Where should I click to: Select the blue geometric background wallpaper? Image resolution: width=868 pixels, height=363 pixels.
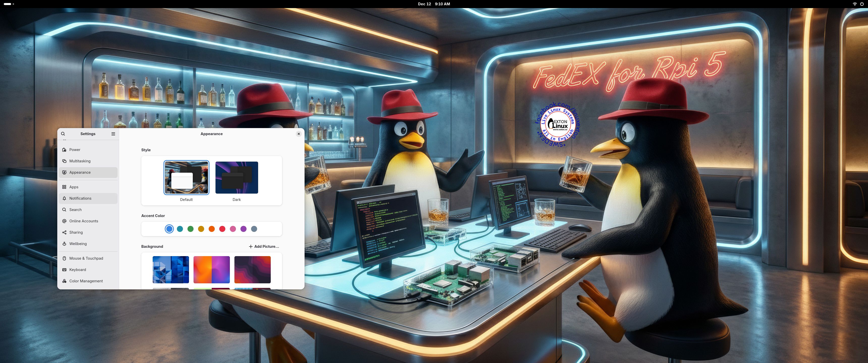[x=171, y=270]
